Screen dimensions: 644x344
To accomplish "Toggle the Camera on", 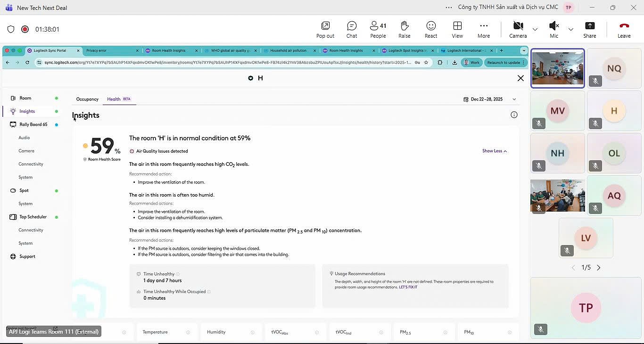I will pyautogui.click(x=518, y=29).
